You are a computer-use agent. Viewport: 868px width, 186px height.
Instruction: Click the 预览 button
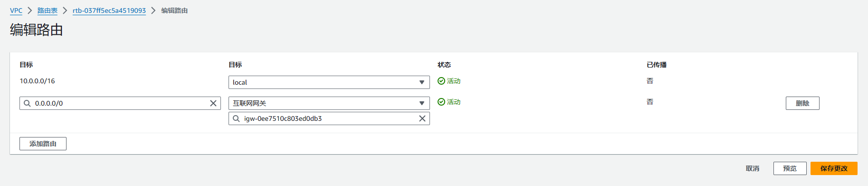pos(790,168)
